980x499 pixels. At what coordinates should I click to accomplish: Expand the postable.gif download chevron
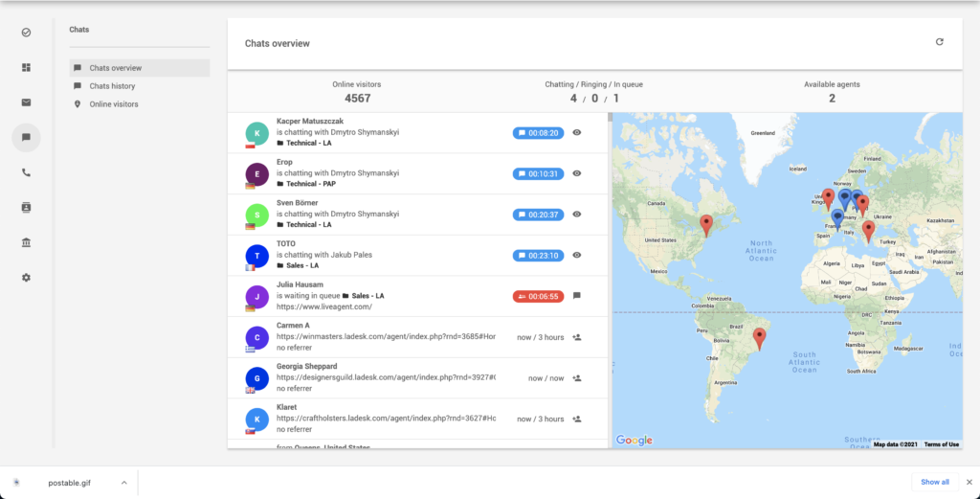(123, 482)
